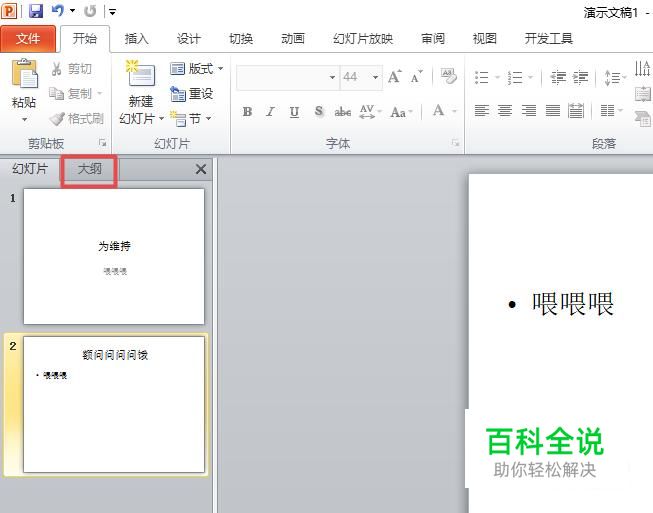The image size is (653, 513).
Task: Switch to the 设计 ribbon tab
Action: click(189, 39)
